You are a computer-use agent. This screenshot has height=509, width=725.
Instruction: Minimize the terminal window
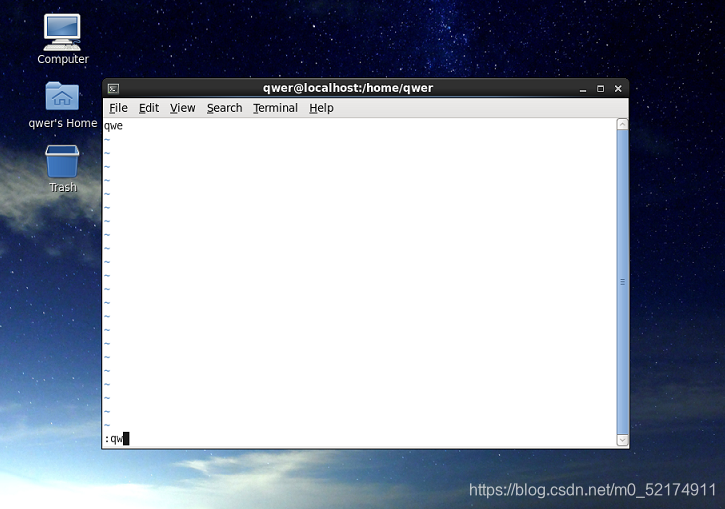click(583, 89)
